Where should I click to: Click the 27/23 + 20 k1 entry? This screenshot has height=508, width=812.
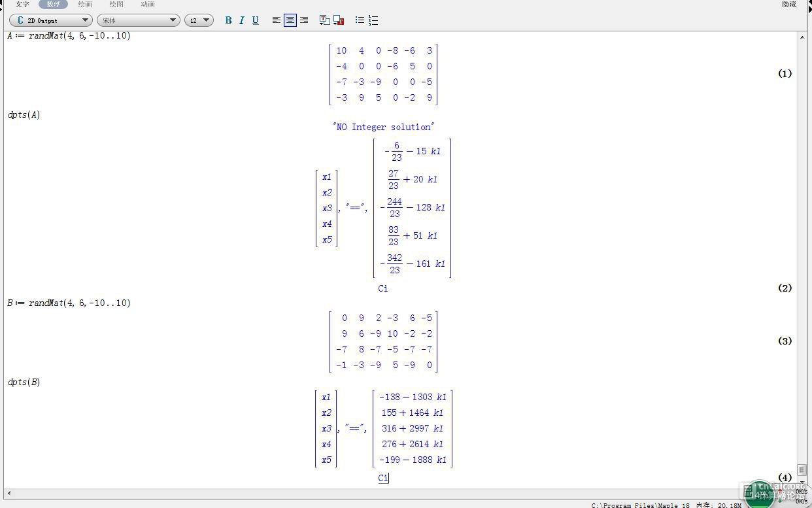413,180
